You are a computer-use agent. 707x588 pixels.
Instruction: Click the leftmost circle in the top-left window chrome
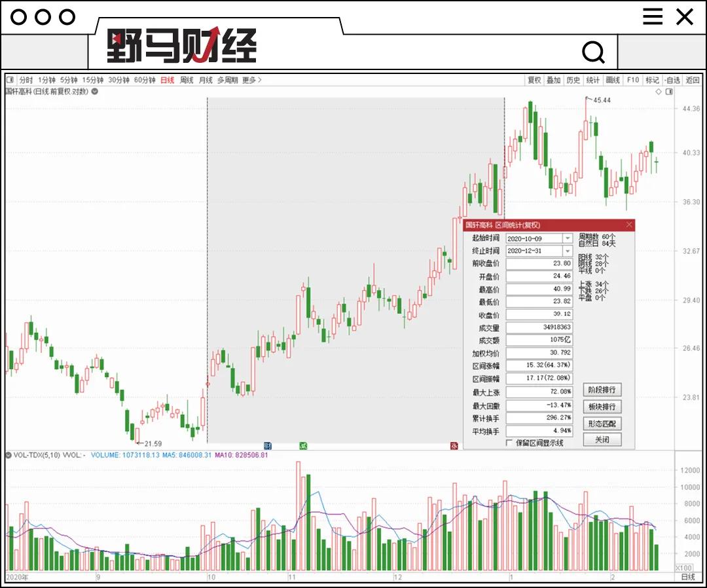coord(20,16)
